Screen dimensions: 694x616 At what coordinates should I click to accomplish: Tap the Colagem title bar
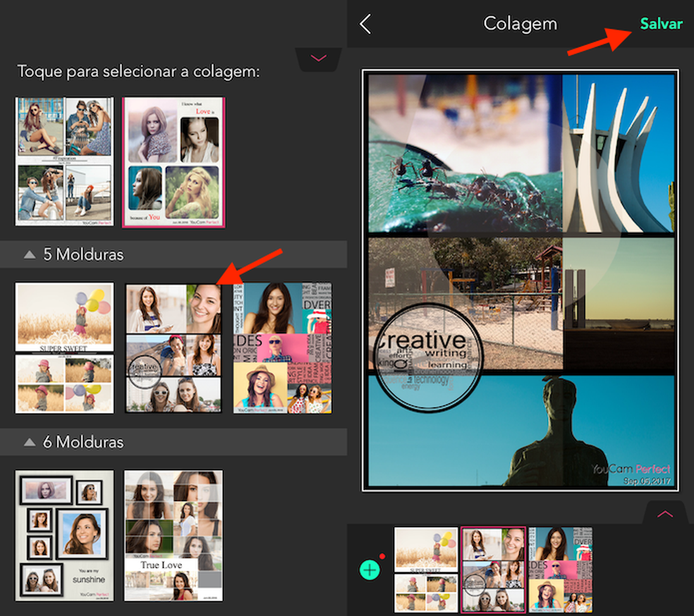pos(520,23)
